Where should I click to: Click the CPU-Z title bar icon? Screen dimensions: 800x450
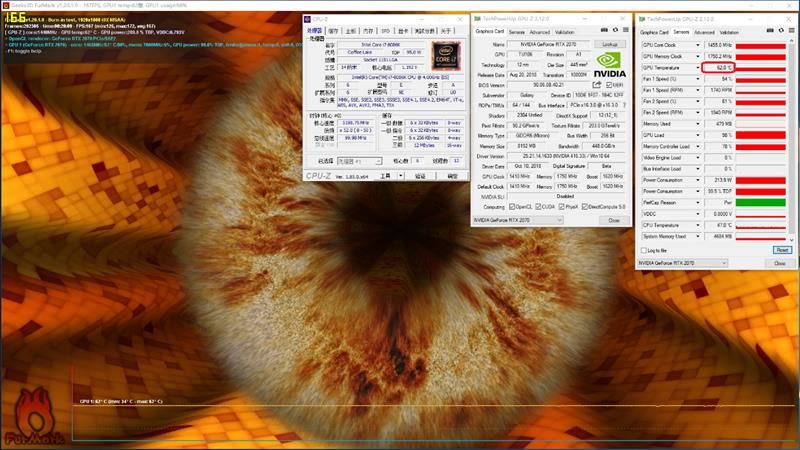pyautogui.click(x=307, y=19)
